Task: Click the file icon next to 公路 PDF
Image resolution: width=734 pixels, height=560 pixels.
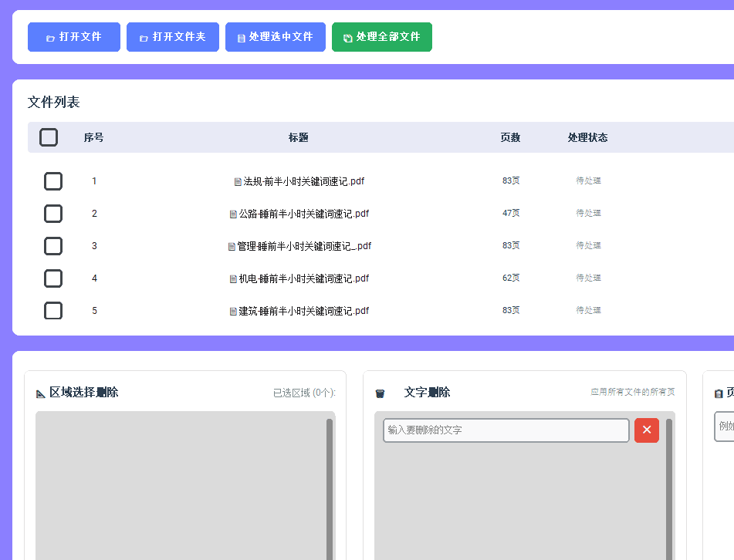Action: coord(233,214)
